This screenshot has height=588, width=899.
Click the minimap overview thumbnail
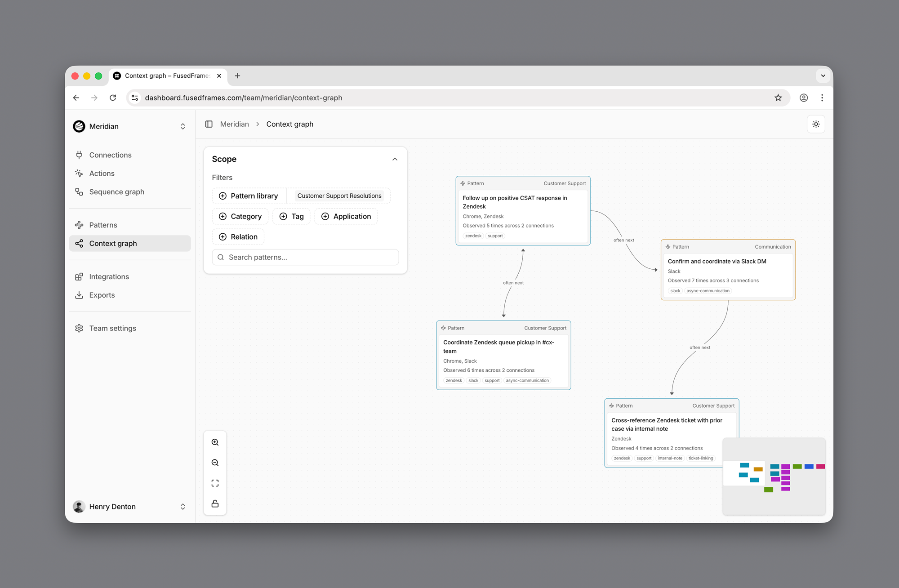click(x=774, y=477)
